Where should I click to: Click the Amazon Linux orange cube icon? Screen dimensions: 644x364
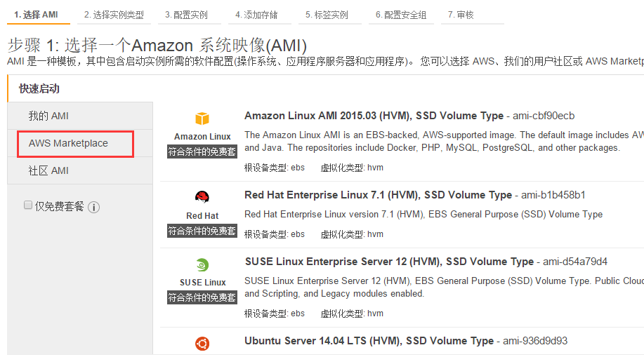click(202, 119)
